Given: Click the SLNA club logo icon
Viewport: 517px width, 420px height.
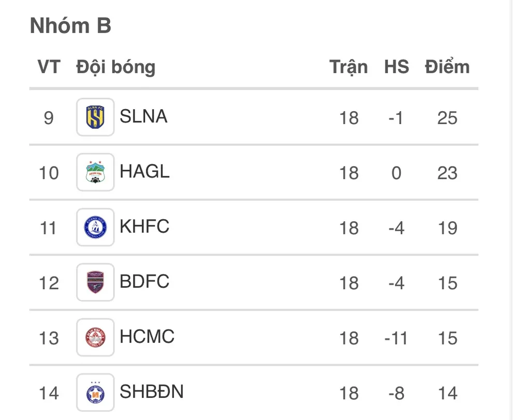Looking at the screenshot, I should point(95,117).
